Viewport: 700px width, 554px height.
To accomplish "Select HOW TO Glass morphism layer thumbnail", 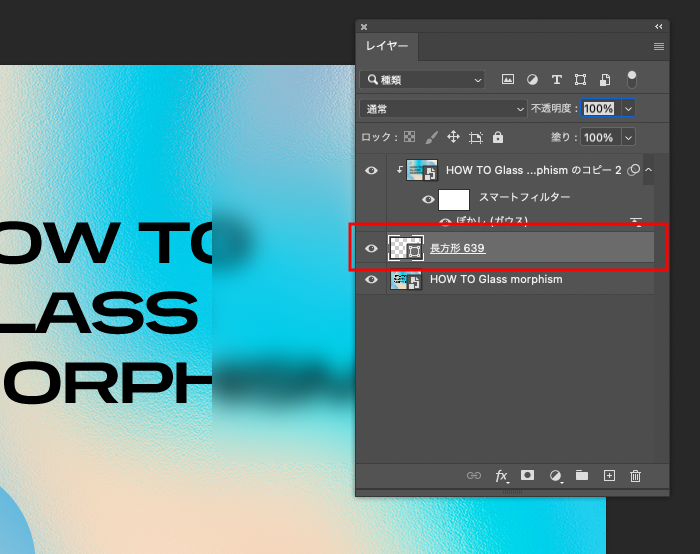I will (x=406, y=279).
